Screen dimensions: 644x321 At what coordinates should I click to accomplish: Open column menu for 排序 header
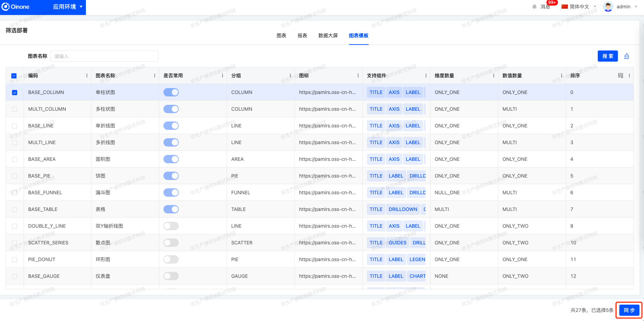pyautogui.click(x=629, y=76)
